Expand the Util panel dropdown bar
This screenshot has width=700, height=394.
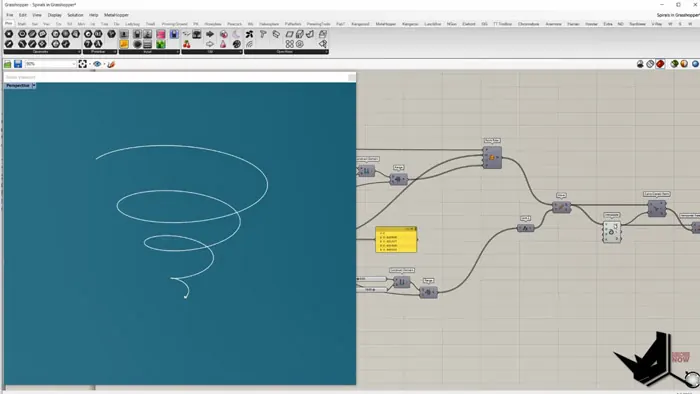[x=212, y=52]
